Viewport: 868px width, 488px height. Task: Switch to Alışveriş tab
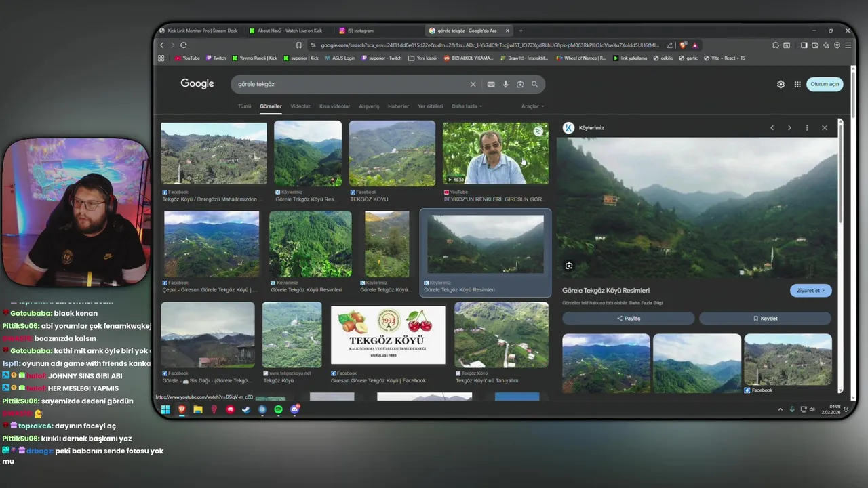[369, 106]
